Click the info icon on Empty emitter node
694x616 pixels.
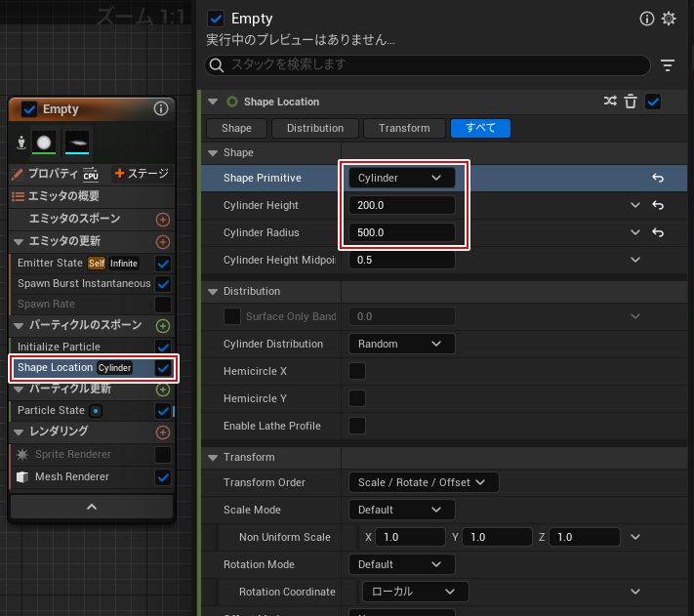tap(161, 109)
